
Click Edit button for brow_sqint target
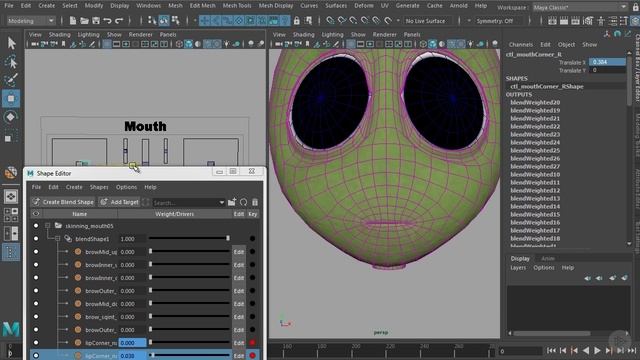click(x=238, y=317)
